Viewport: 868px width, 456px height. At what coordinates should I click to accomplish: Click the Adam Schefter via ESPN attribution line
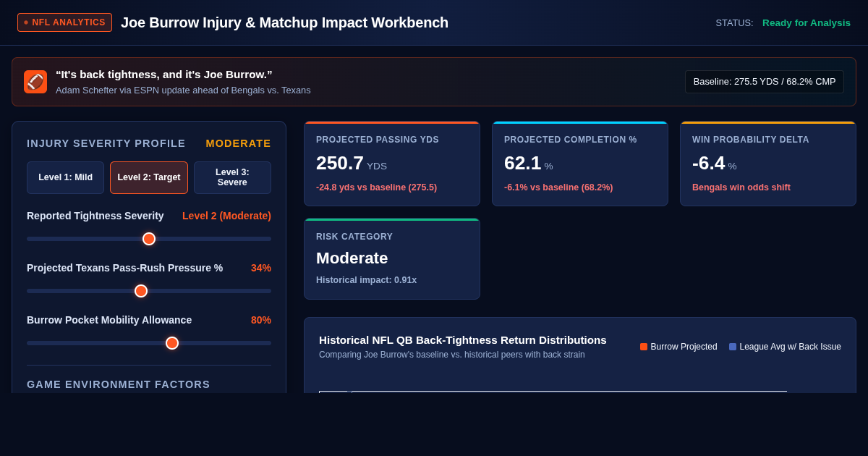pos(183,90)
